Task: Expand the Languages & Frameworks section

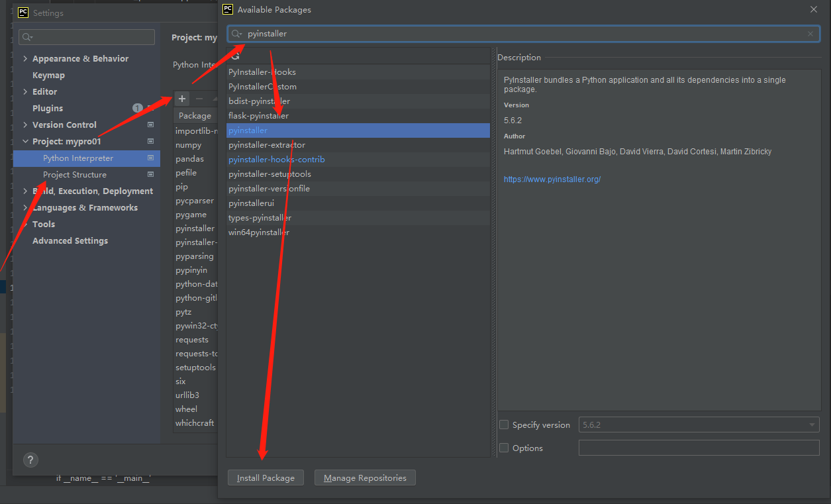Action: click(25, 208)
